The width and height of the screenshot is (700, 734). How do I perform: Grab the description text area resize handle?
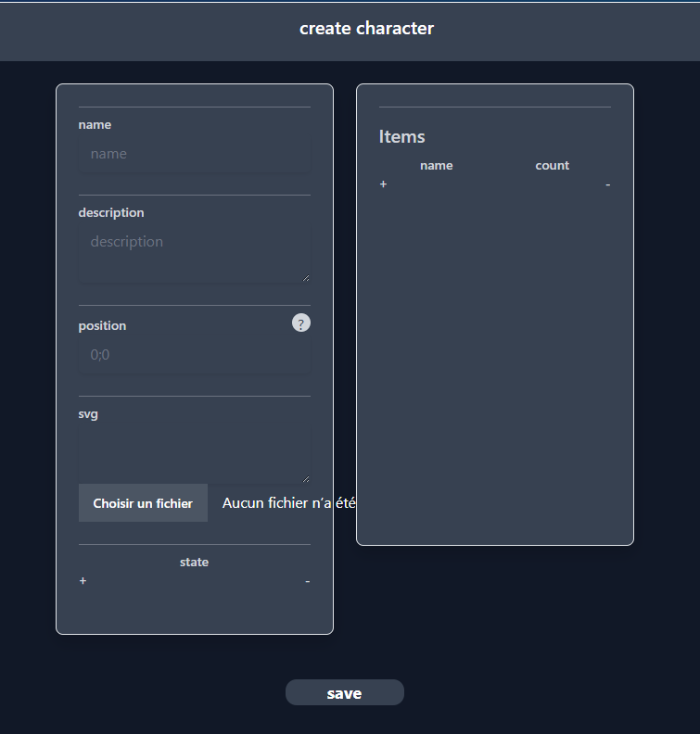point(306,278)
